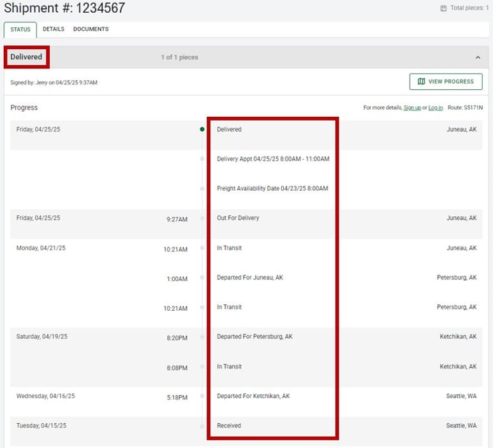Image resolution: width=493 pixels, height=448 pixels.
Task: Click 'Freight Availability Date 04/23/25 8:00AM' entry
Action: [272, 188]
